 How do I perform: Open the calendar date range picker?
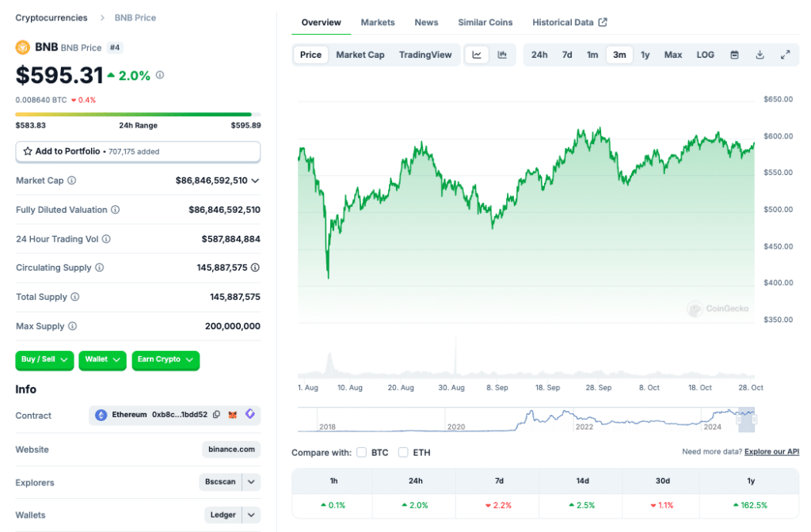734,55
